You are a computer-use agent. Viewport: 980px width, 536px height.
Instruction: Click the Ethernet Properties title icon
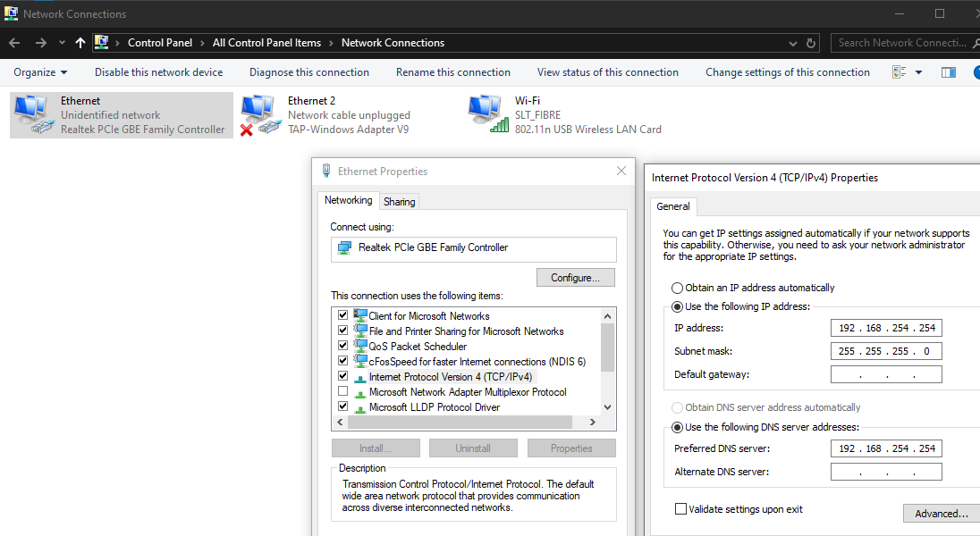tap(326, 171)
